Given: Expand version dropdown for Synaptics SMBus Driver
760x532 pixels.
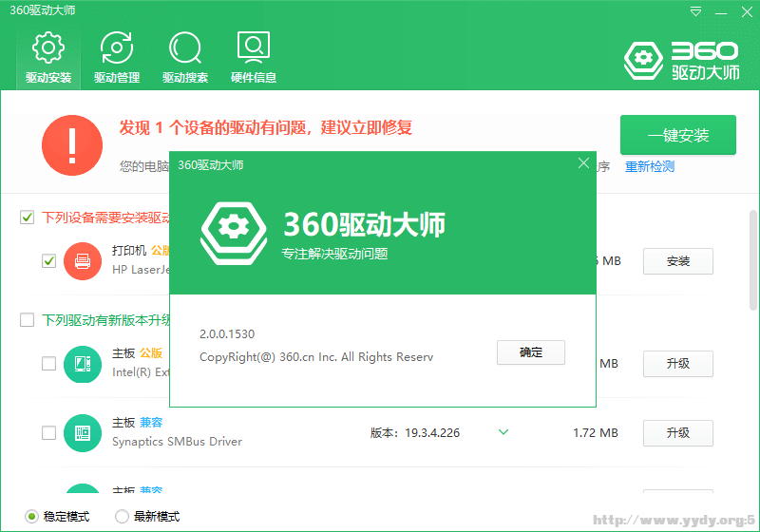Looking at the screenshot, I should 503,432.
